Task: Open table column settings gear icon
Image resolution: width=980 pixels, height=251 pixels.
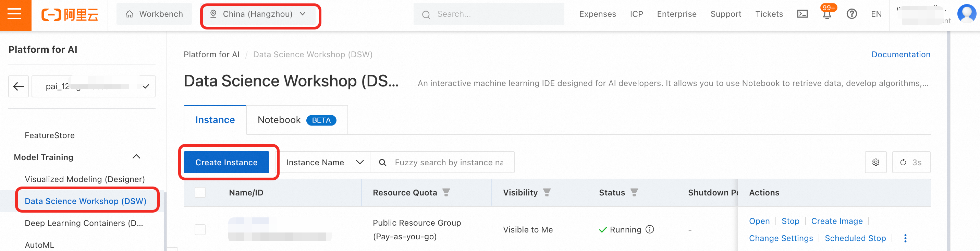Action: [x=875, y=162]
